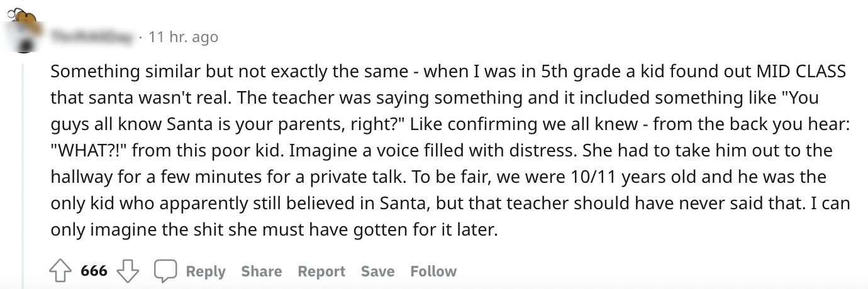Report the comment
Viewport: 868px width, 289px height.
321,271
